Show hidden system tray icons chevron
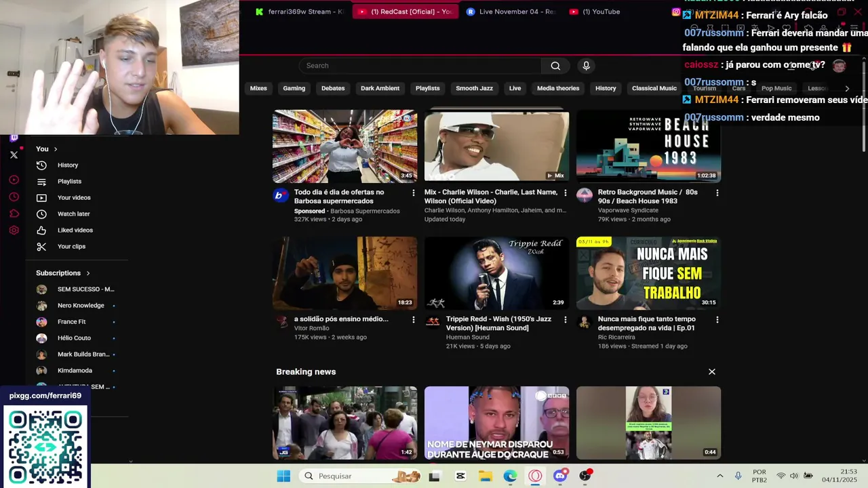 click(x=719, y=476)
